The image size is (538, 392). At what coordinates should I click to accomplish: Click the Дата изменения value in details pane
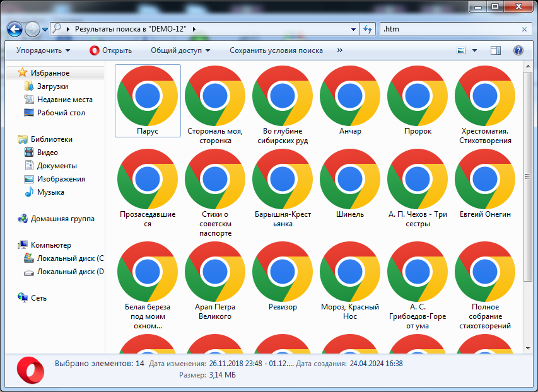click(x=251, y=364)
